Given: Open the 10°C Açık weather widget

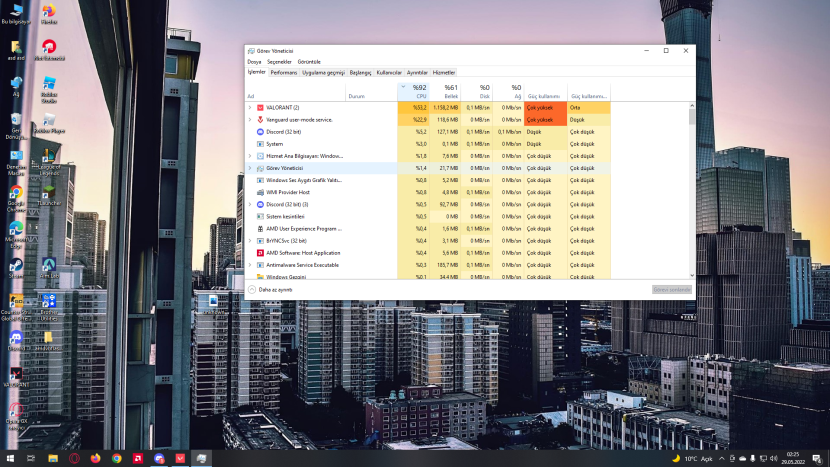Looking at the screenshot, I should [693, 459].
